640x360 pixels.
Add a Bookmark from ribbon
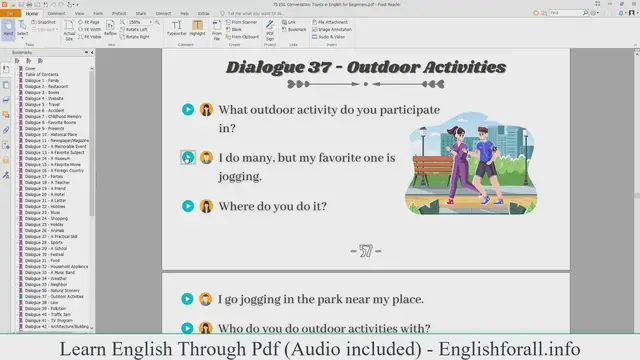[x=294, y=29]
